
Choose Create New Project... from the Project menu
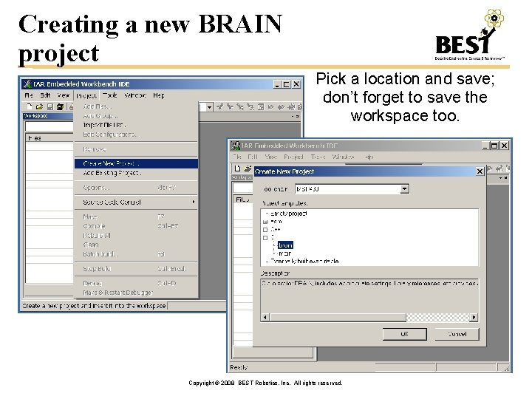tap(136, 163)
